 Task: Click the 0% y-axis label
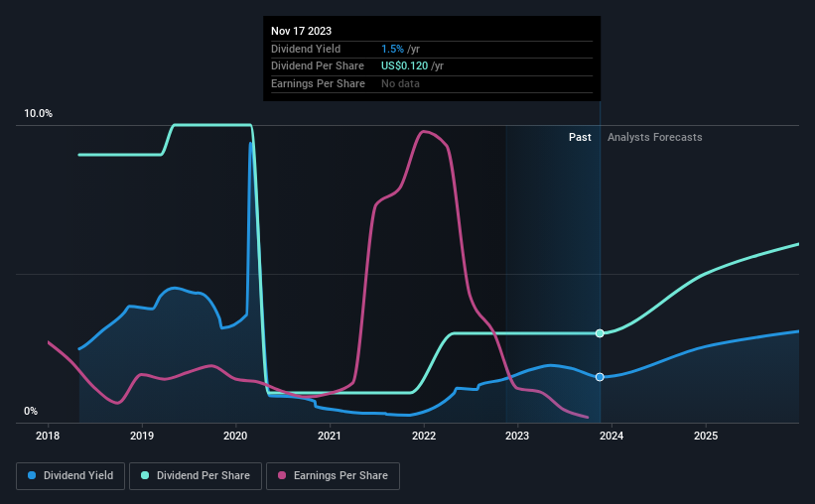pos(31,411)
